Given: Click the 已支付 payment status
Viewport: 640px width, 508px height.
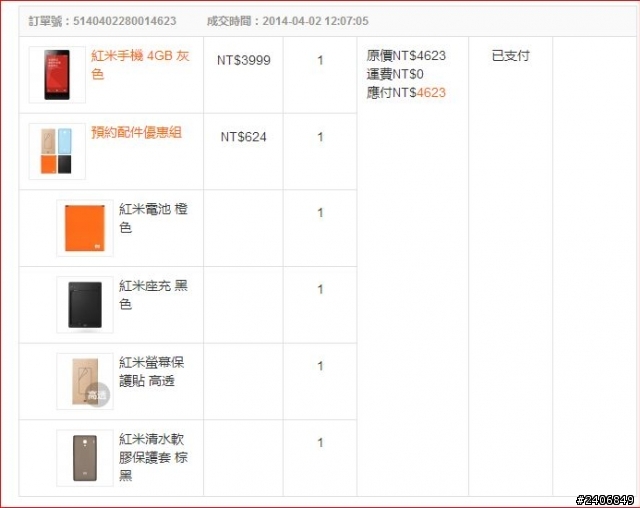Looking at the screenshot, I should coord(511,55).
